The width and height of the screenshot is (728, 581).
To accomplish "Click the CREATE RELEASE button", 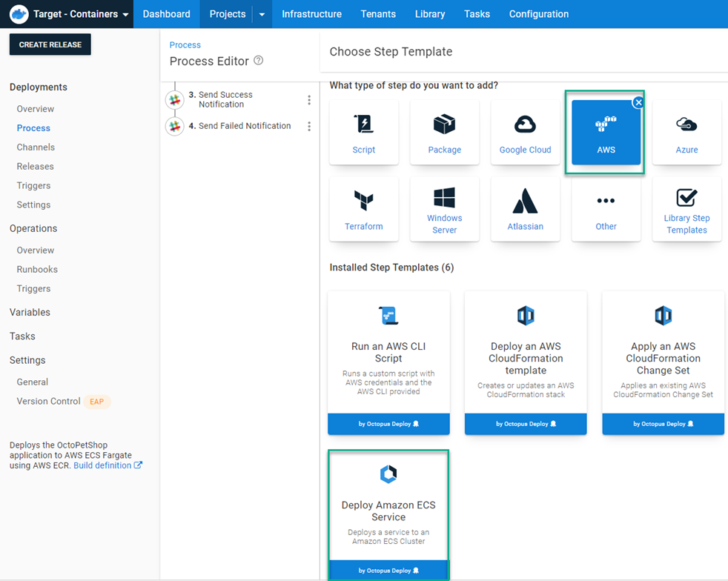I will pyautogui.click(x=50, y=44).
